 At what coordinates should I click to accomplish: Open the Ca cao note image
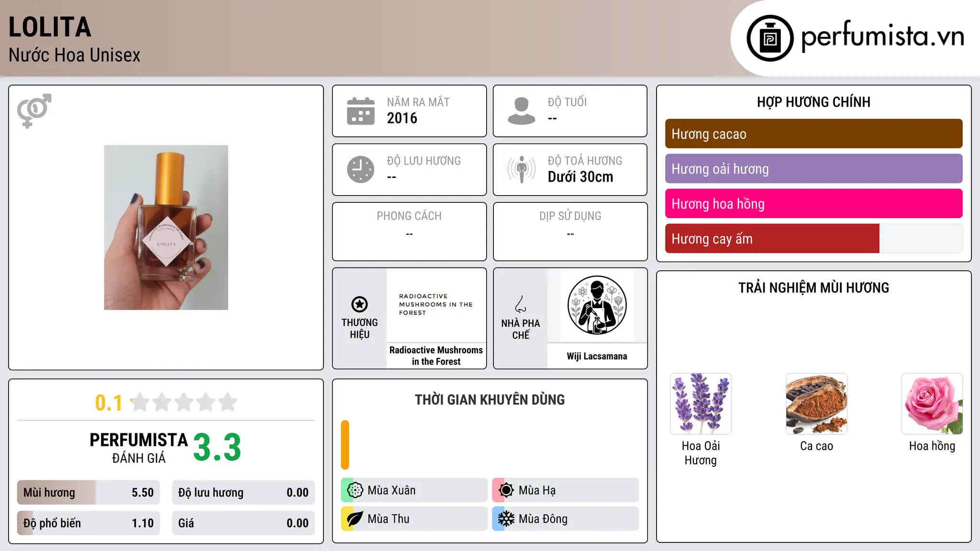[x=816, y=404]
